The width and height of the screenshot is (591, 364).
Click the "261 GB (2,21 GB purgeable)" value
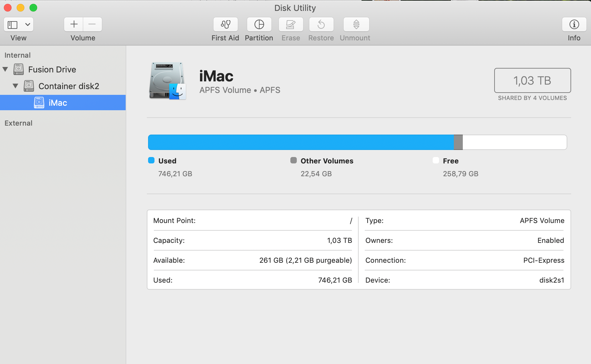coord(306,260)
